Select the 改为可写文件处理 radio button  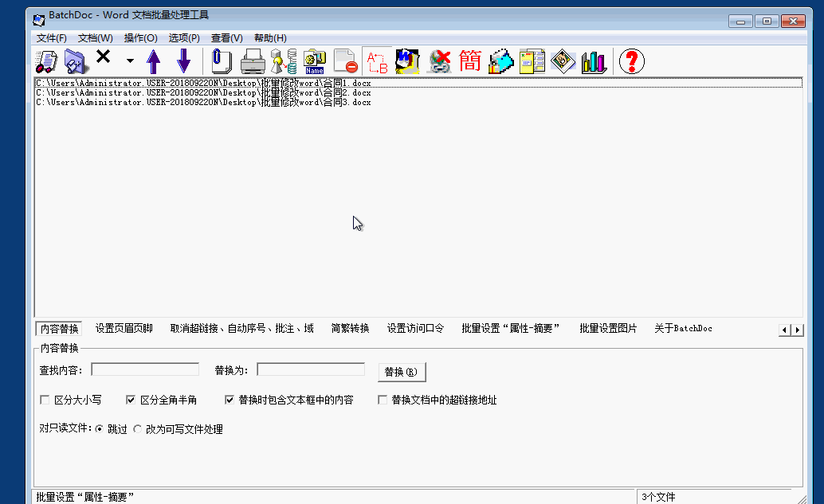[138, 429]
